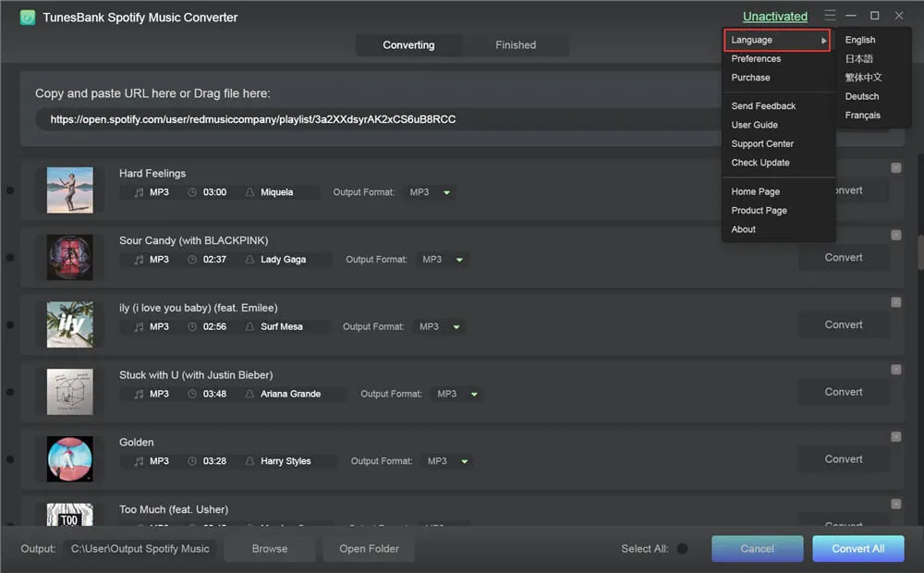Open the hamburger menu icon
Image resolution: width=924 pixels, height=573 pixels.
point(830,16)
